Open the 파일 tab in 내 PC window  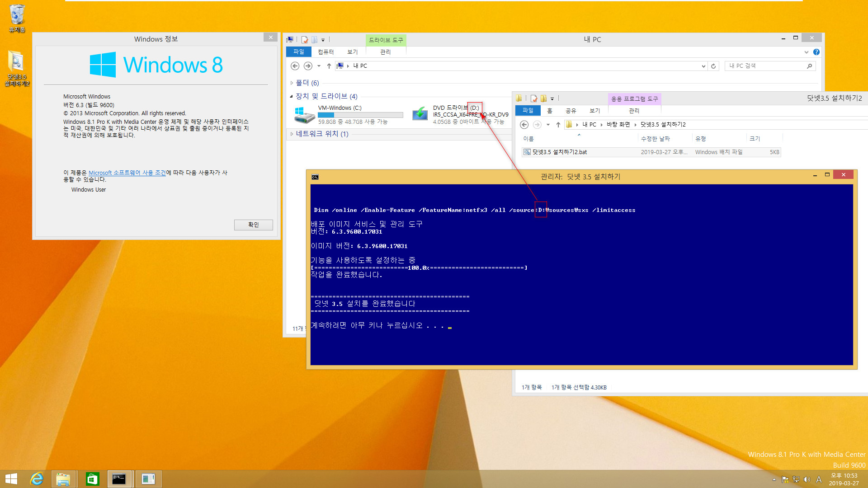click(x=298, y=52)
